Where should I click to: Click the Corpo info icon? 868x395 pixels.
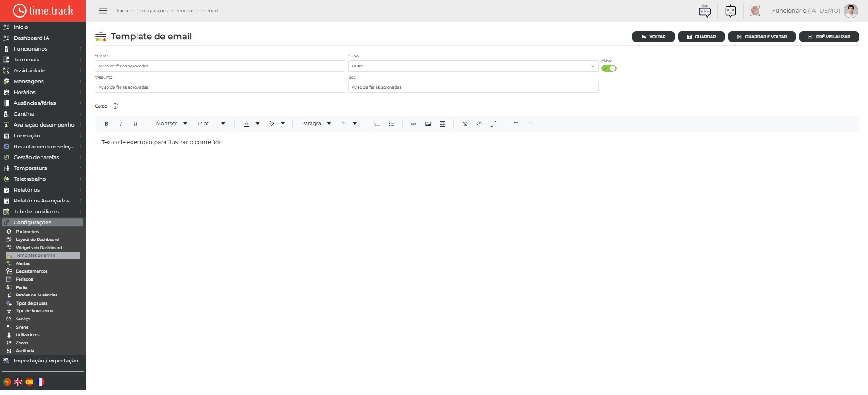click(115, 106)
